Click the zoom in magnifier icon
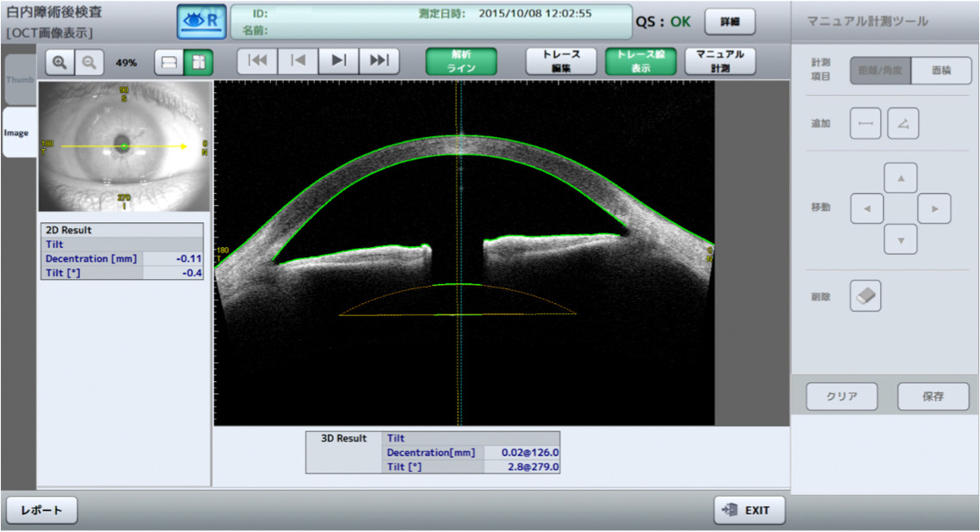The image size is (980, 532). coord(60,62)
